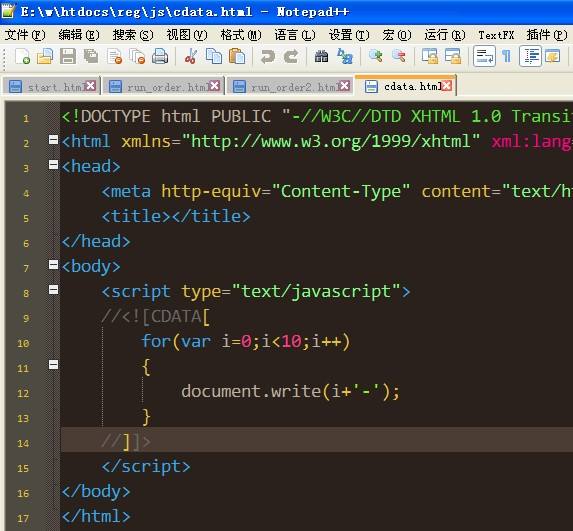
Task: Click the New file toolbar icon
Action: click(22, 57)
